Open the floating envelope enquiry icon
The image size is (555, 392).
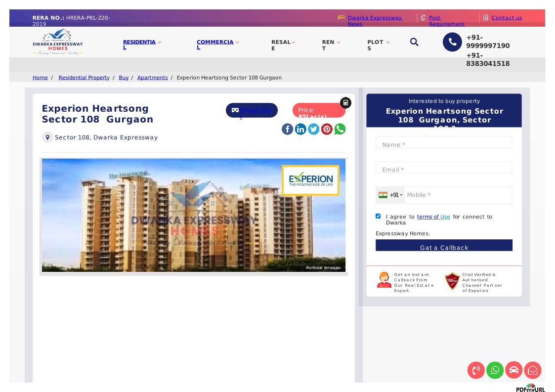click(x=533, y=370)
